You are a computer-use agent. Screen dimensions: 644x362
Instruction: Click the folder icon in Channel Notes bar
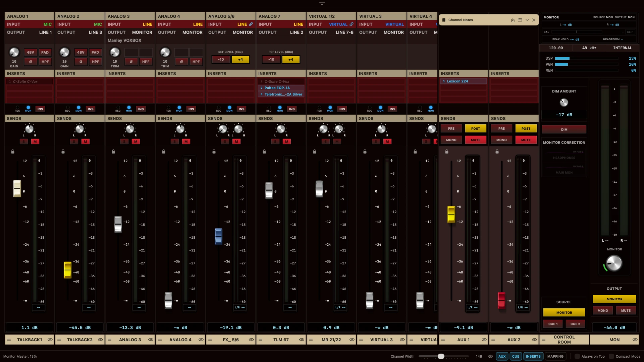tap(520, 20)
